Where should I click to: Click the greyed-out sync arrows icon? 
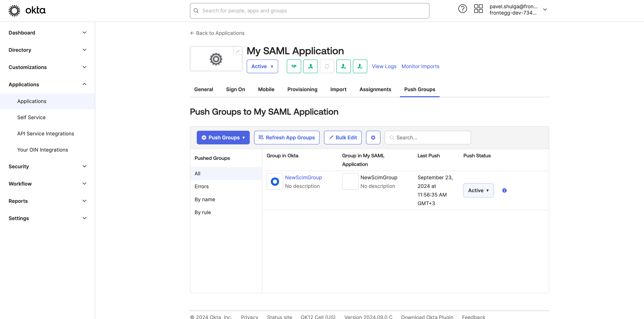click(x=327, y=66)
